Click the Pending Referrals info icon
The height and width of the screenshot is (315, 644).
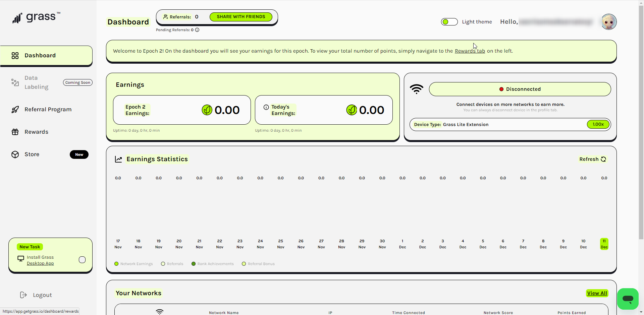click(197, 30)
